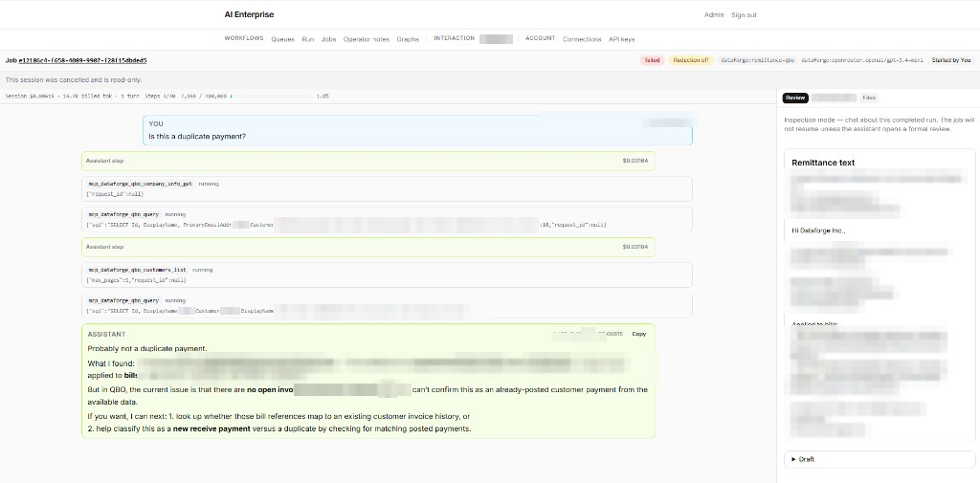980x483 pixels.
Task: Click the first Assistant step row
Action: point(368,162)
